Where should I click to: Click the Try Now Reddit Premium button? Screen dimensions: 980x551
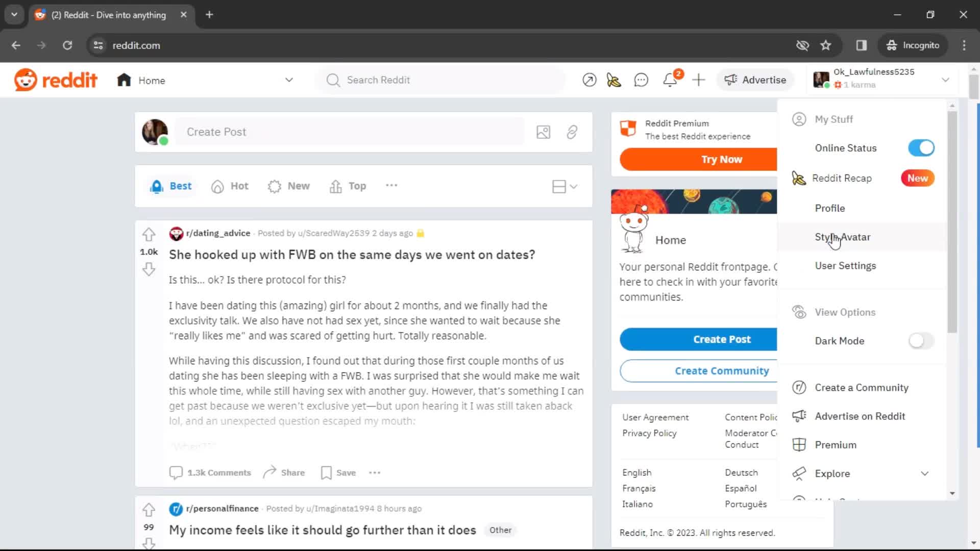[722, 159]
